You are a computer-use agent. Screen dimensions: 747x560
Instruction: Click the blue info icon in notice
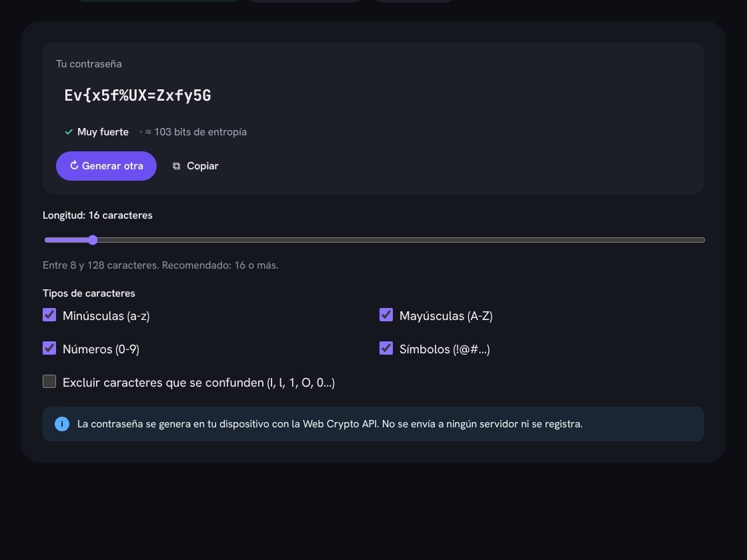click(62, 424)
